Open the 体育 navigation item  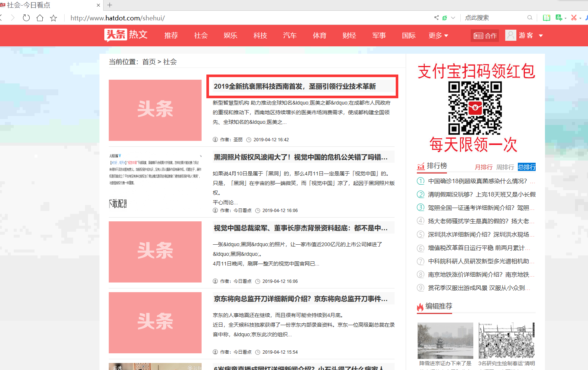click(320, 36)
